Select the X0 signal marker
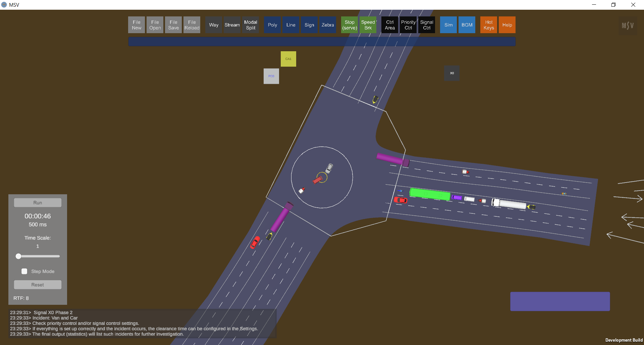The image size is (644, 345). coord(452,73)
